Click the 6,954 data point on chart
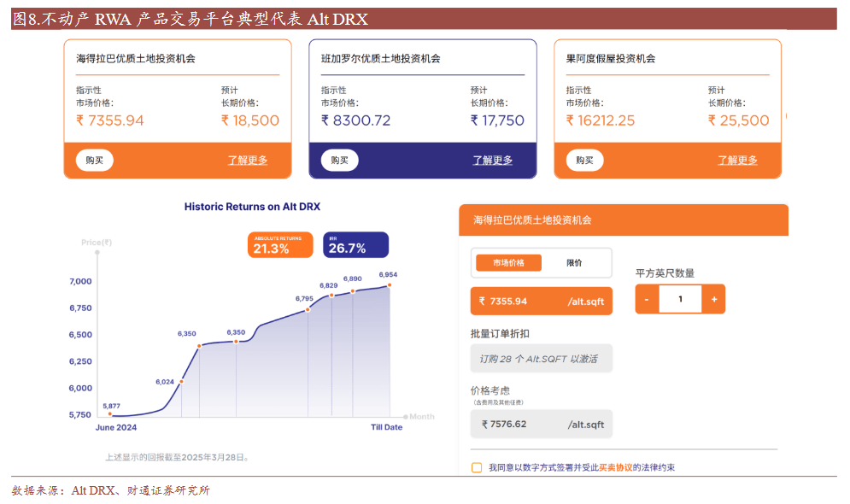 (390, 284)
